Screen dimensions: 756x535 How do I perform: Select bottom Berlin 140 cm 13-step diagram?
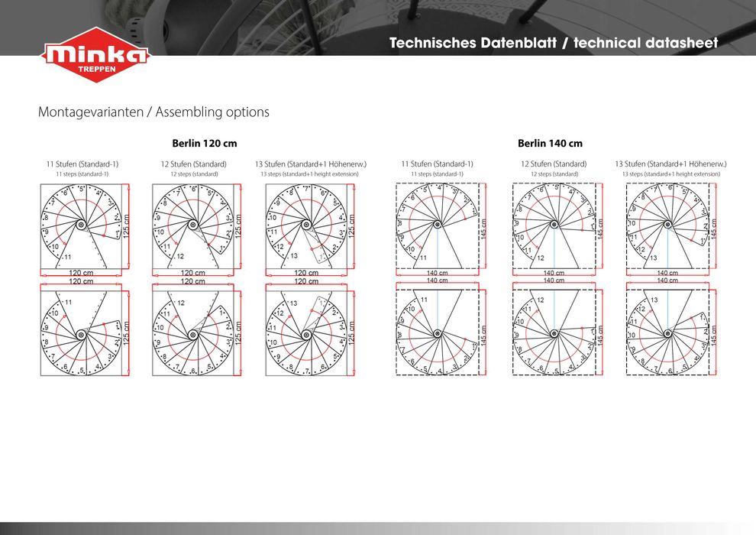pos(671,329)
